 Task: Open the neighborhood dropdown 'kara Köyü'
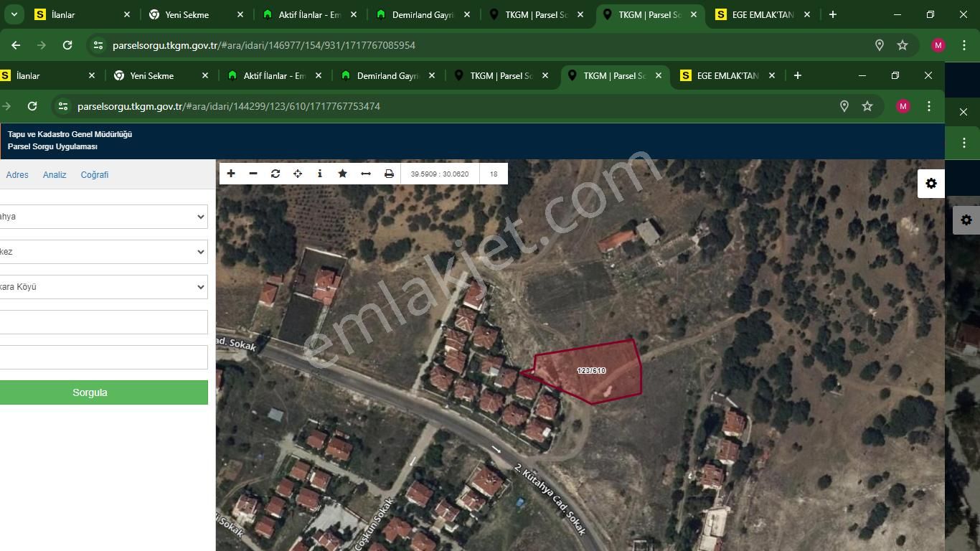point(103,287)
